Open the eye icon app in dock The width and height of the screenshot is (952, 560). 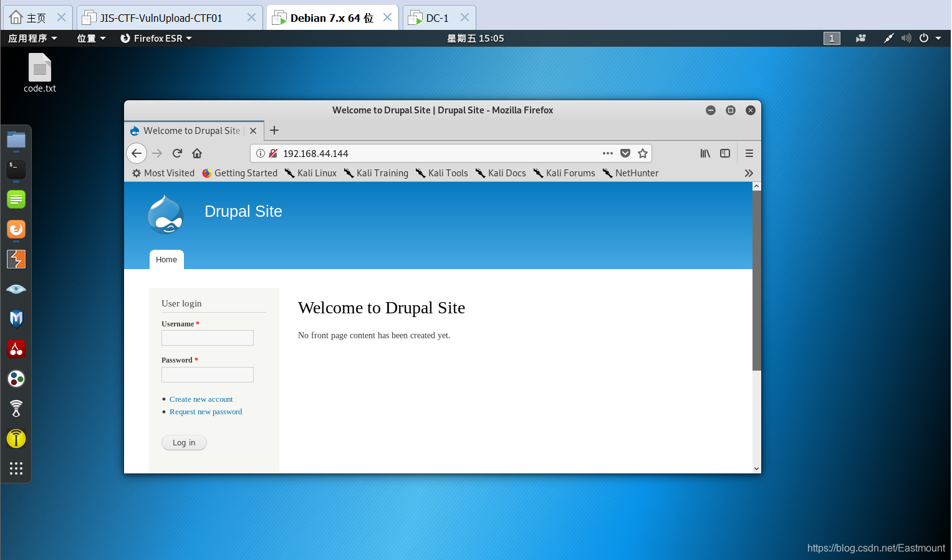click(16, 289)
